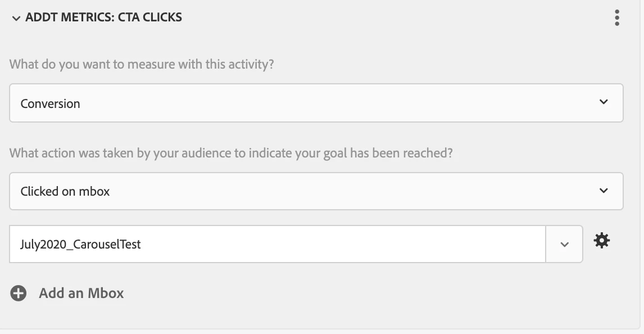644x334 pixels.
Task: Select the "July2020_CarouselTest" mbox name text
Action: [80, 244]
